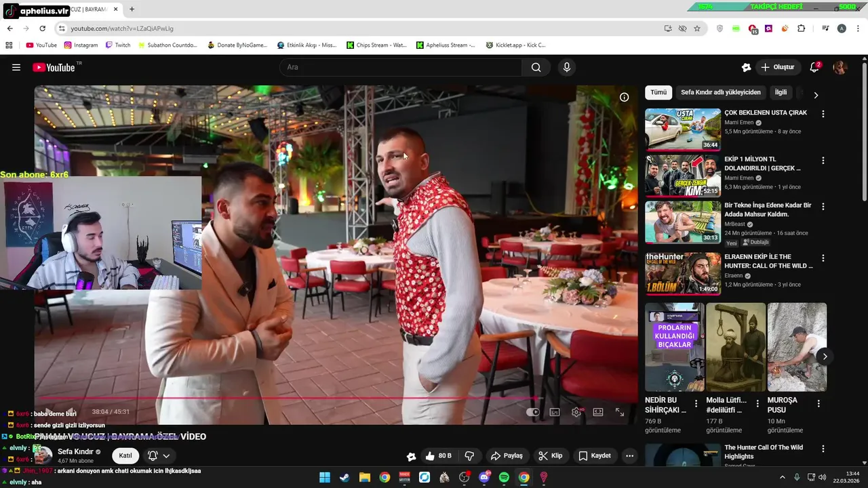Screen dimensions: 868x488
Task: Open options for MUROŞA PUSU short
Action: (x=818, y=403)
